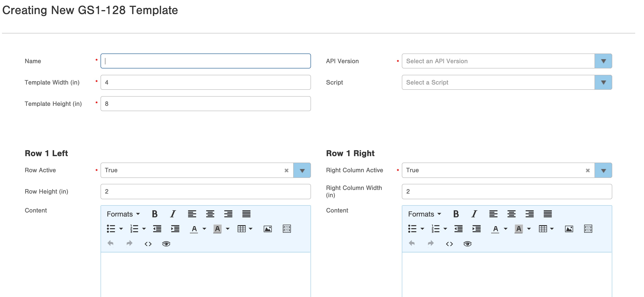Open Formats menu in Row 1 Right editor

[x=425, y=214]
